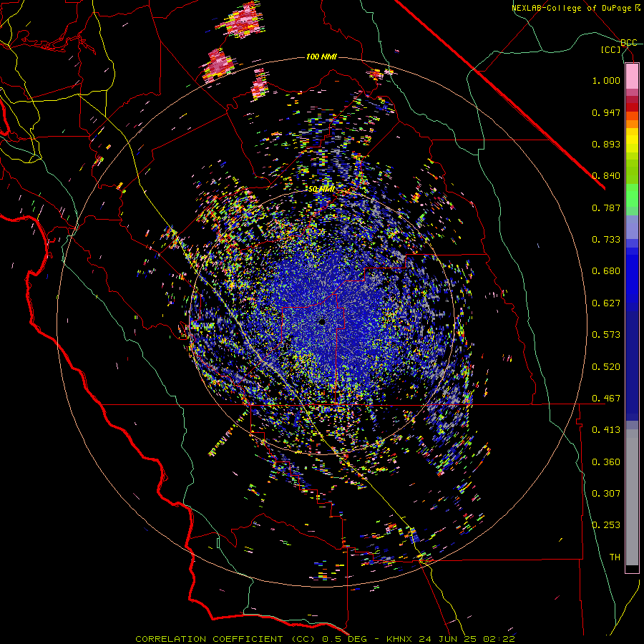Image resolution: width=644 pixels, height=644 pixels.
Task: Select the 0.893 scale value
Action: 606,144
